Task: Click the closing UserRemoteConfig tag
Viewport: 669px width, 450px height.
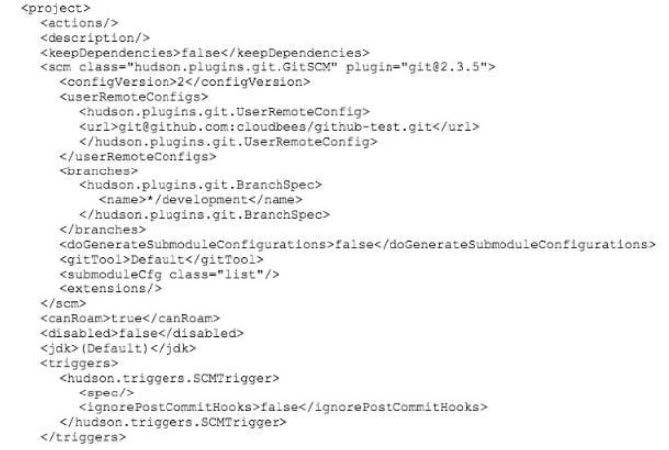Action: [x=228, y=142]
